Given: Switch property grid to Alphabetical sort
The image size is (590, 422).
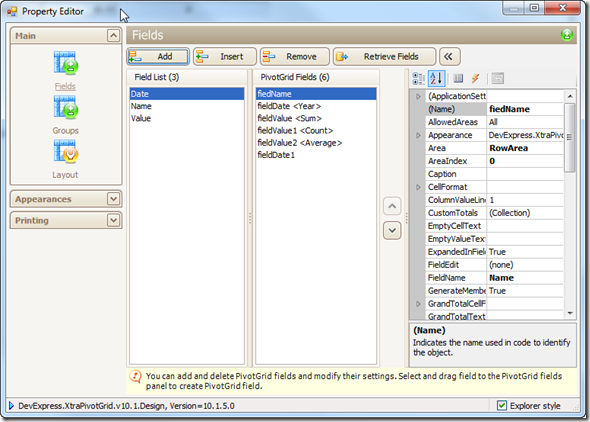Looking at the screenshot, I should pos(436,79).
